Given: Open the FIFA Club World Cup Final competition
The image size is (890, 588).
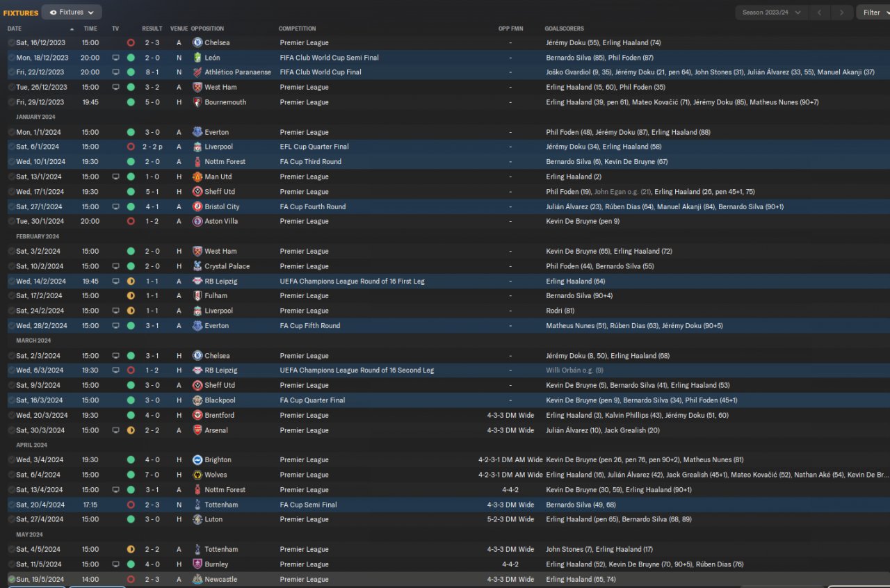Looking at the screenshot, I should click(321, 72).
